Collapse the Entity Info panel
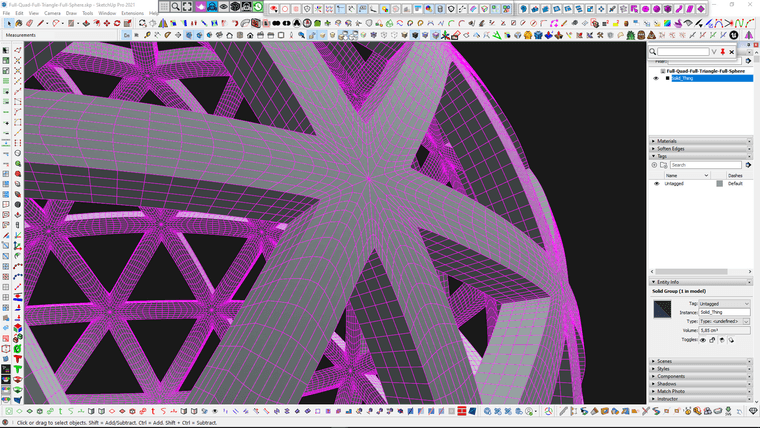The image size is (760, 428). (x=700, y=282)
